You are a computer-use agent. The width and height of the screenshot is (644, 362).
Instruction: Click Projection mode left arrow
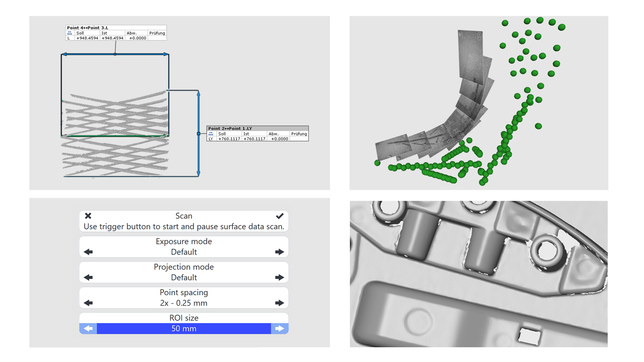(x=88, y=278)
